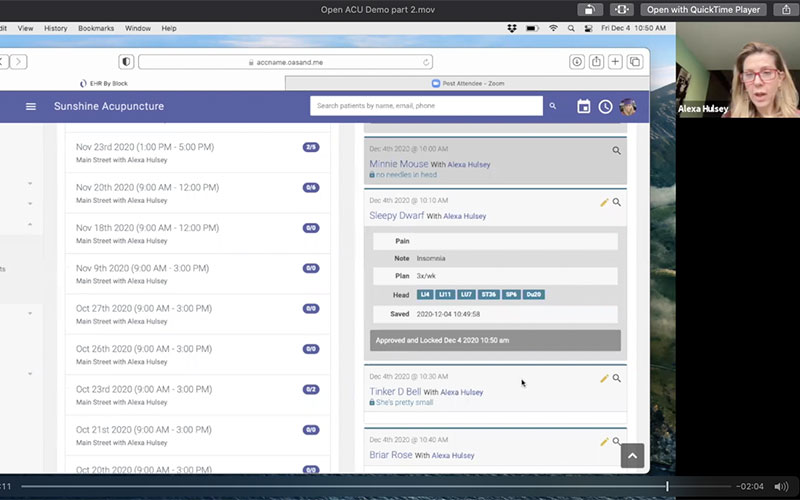This screenshot has width=800, height=500.
Task: Click the patient search magnifier button
Action: [552, 106]
